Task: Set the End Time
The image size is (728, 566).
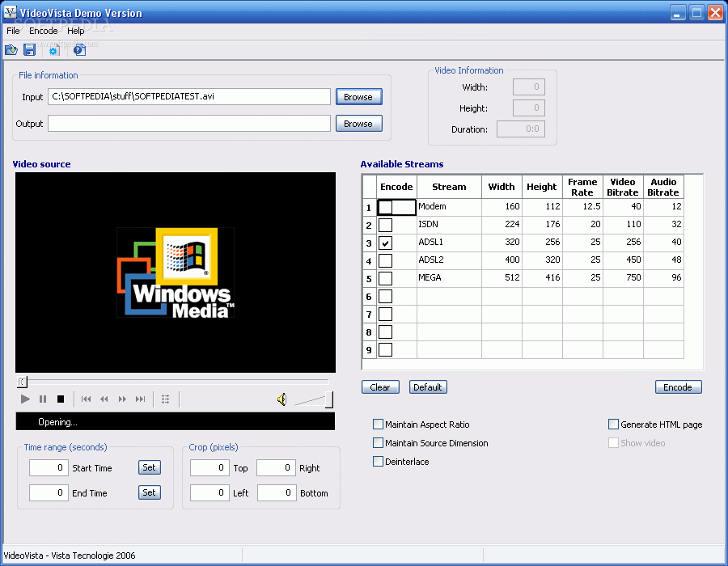Action: pos(150,492)
